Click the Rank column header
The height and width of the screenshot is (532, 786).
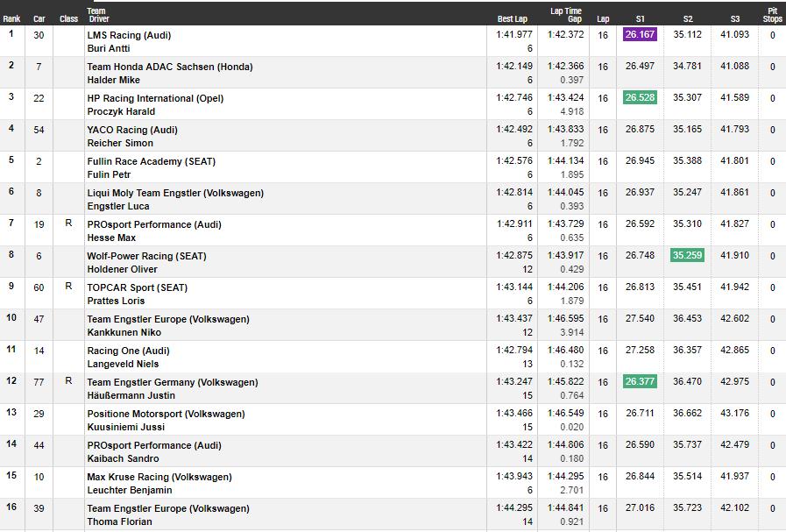pyautogui.click(x=11, y=19)
